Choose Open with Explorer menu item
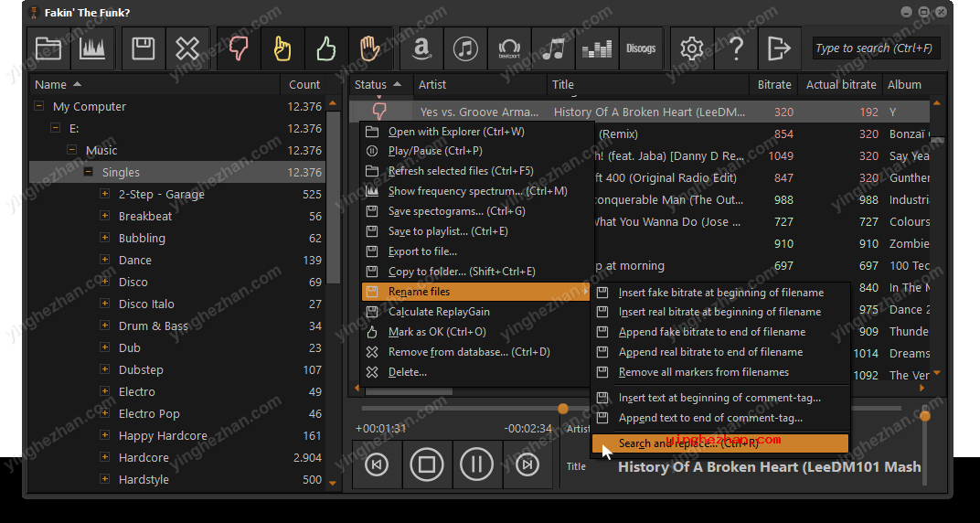The height and width of the screenshot is (523, 980). click(476, 132)
